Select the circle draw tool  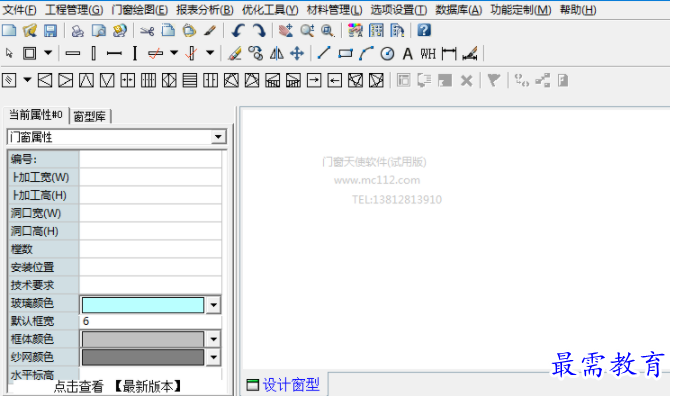point(387,54)
